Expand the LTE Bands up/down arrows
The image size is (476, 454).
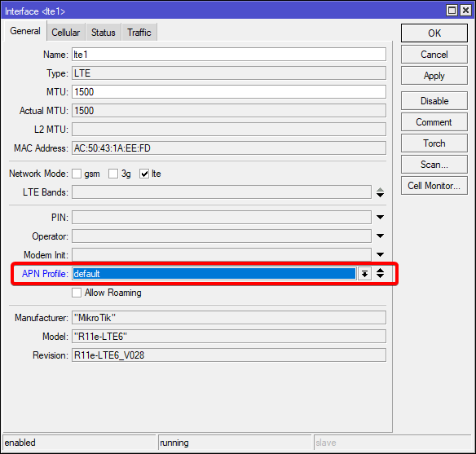[x=380, y=192]
